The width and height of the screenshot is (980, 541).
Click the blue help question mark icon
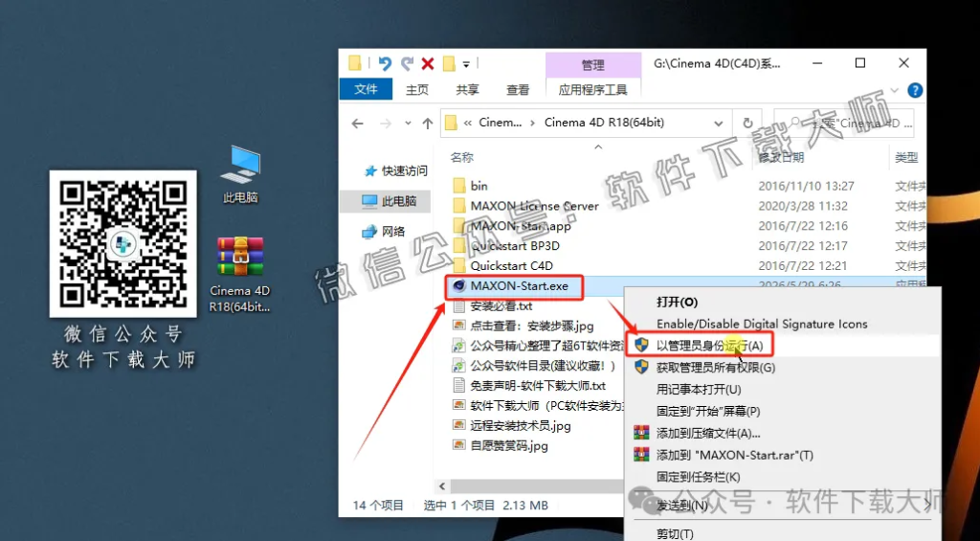click(x=915, y=90)
